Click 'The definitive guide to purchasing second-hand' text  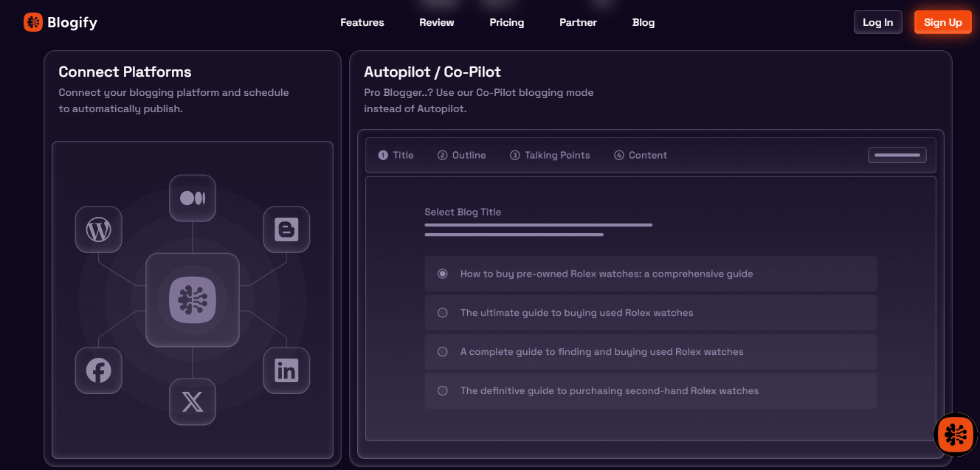[610, 391]
